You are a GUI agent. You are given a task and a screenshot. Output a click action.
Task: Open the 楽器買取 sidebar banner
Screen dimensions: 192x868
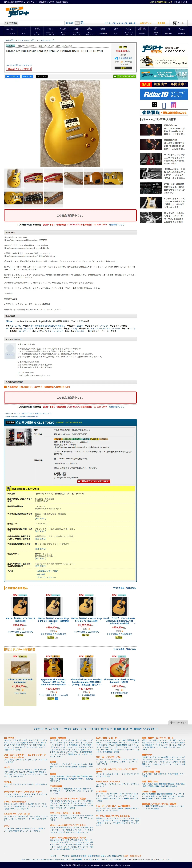pyautogui.click(x=164, y=113)
